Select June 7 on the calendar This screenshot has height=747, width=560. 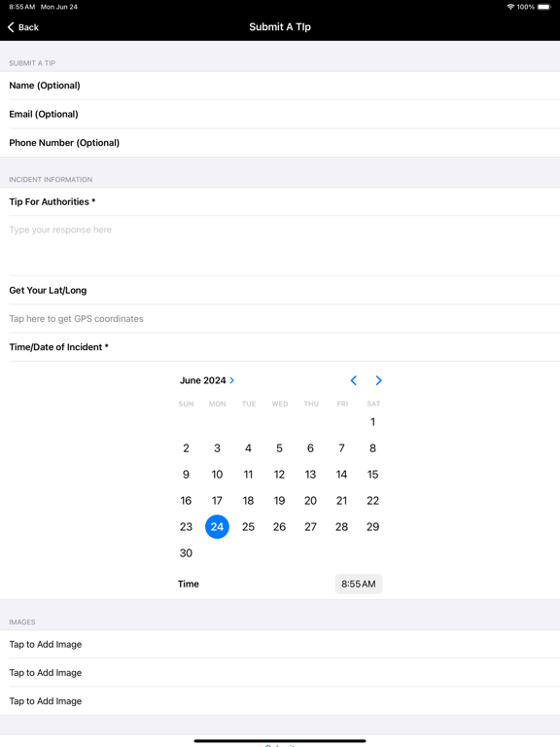(x=341, y=448)
